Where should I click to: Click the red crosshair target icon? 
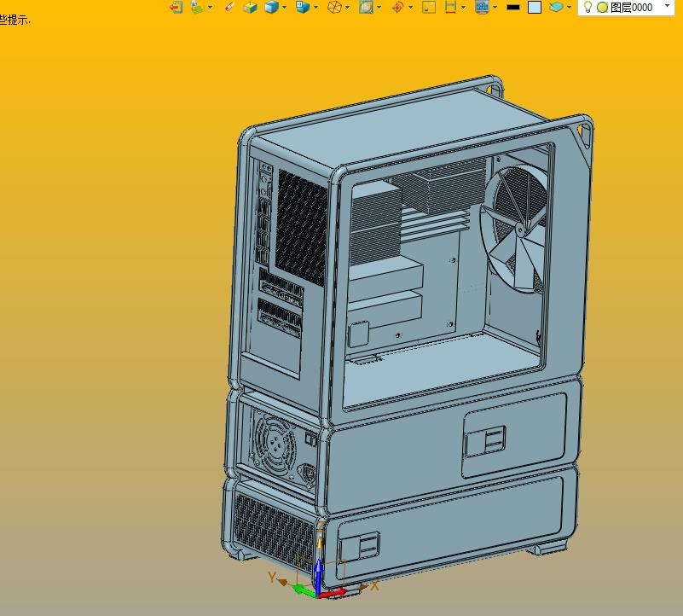397,7
